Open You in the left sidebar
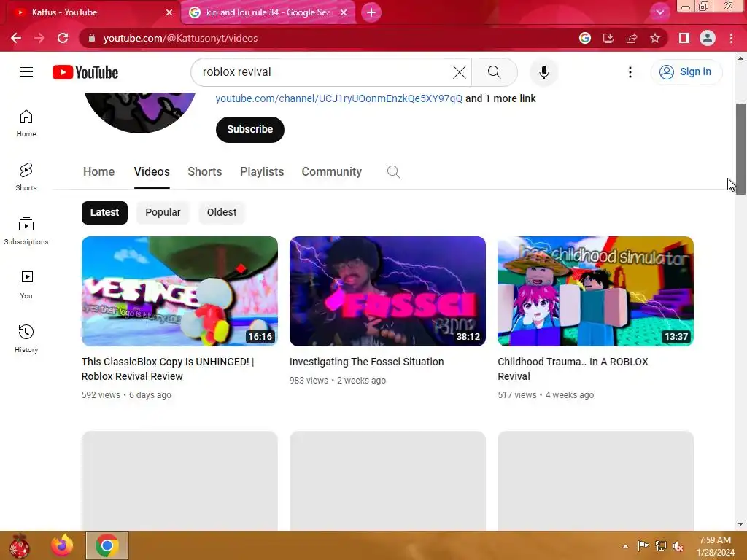This screenshot has width=747, height=560. pyautogui.click(x=26, y=285)
